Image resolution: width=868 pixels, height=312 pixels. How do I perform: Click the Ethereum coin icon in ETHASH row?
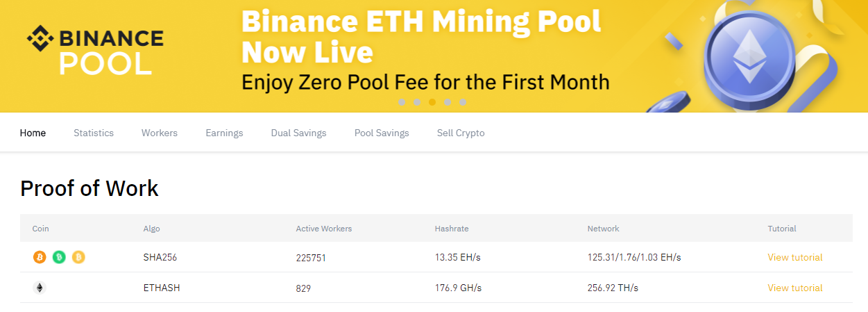(40, 288)
